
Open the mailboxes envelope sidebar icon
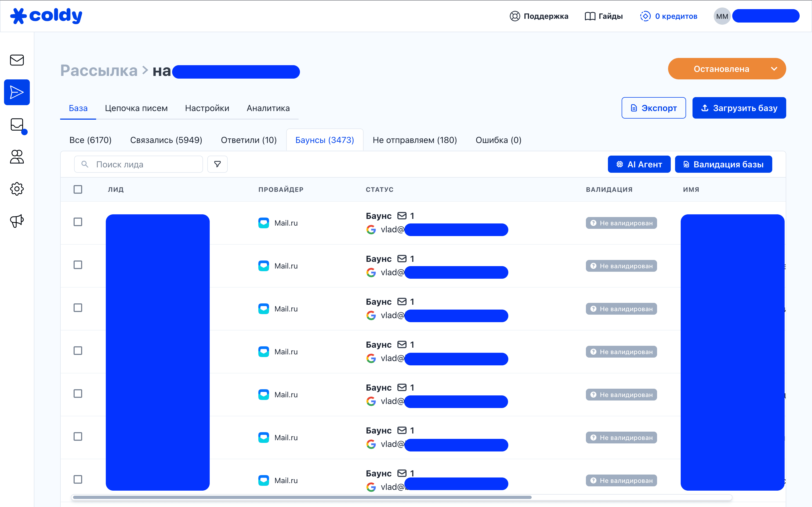click(x=17, y=60)
